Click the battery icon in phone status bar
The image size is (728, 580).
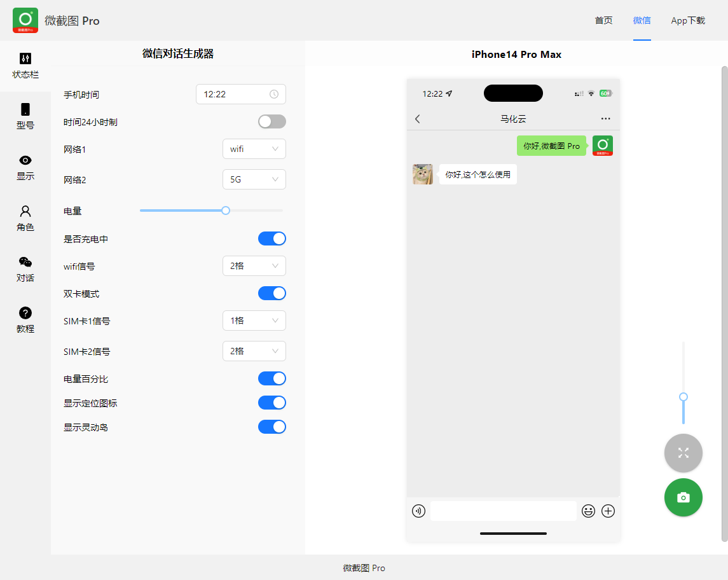(x=606, y=93)
